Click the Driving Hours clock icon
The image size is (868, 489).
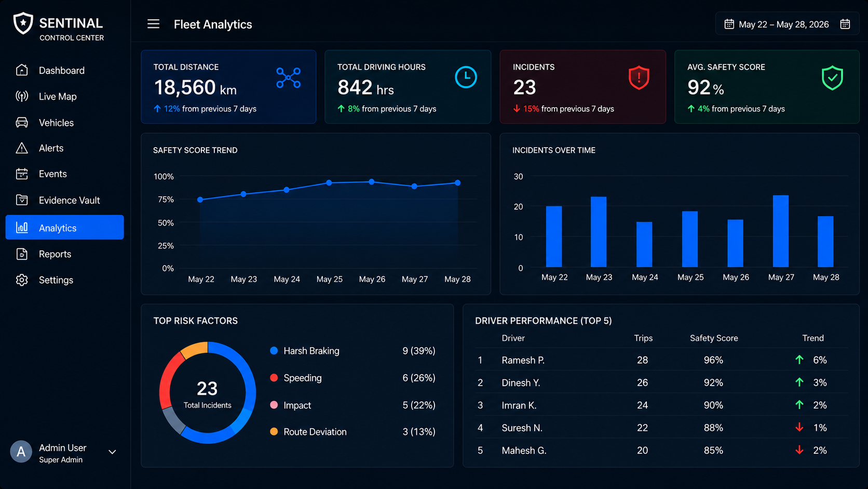coord(466,77)
